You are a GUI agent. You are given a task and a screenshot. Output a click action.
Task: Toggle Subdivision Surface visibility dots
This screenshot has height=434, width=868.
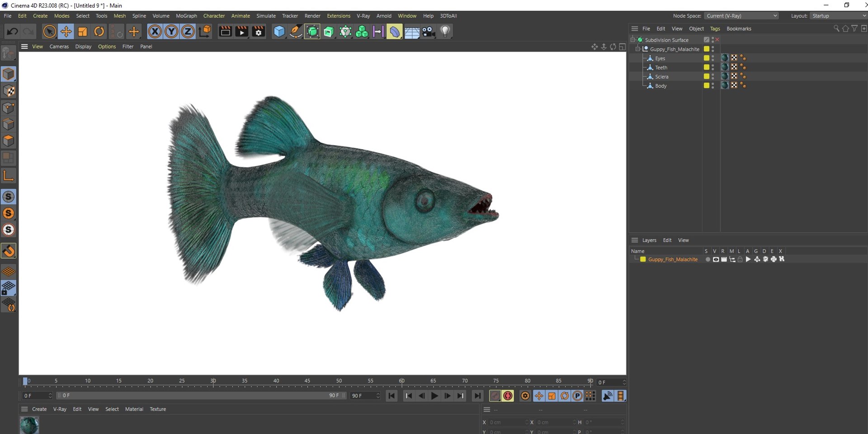point(713,40)
